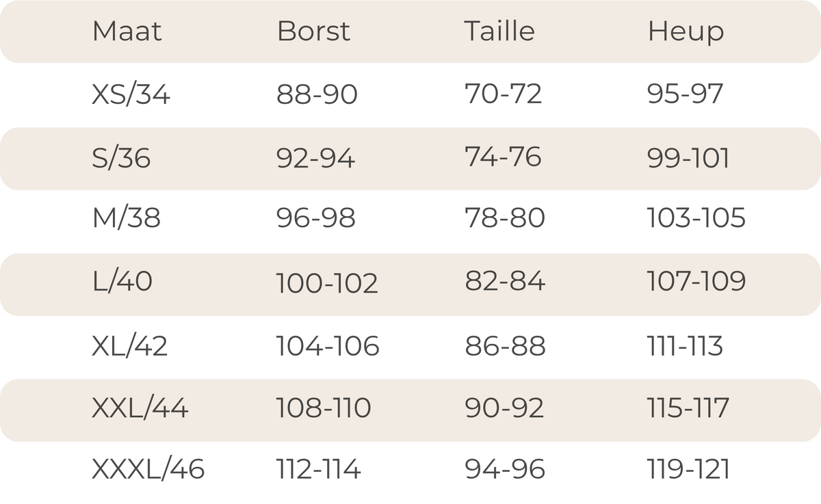Click taille value 86-88

coord(505,346)
